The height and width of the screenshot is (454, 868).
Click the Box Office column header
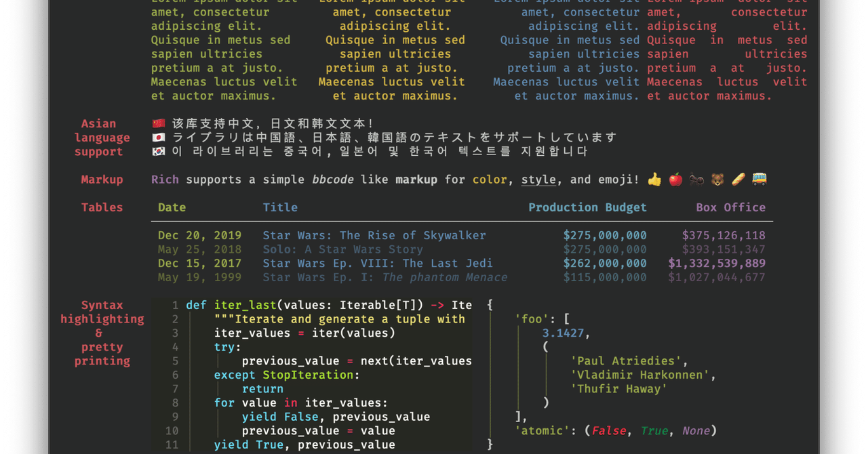tap(730, 207)
